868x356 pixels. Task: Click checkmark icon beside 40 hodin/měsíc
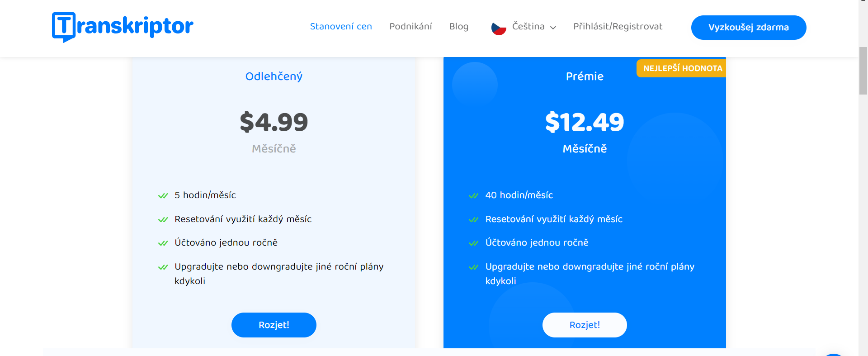(x=473, y=195)
